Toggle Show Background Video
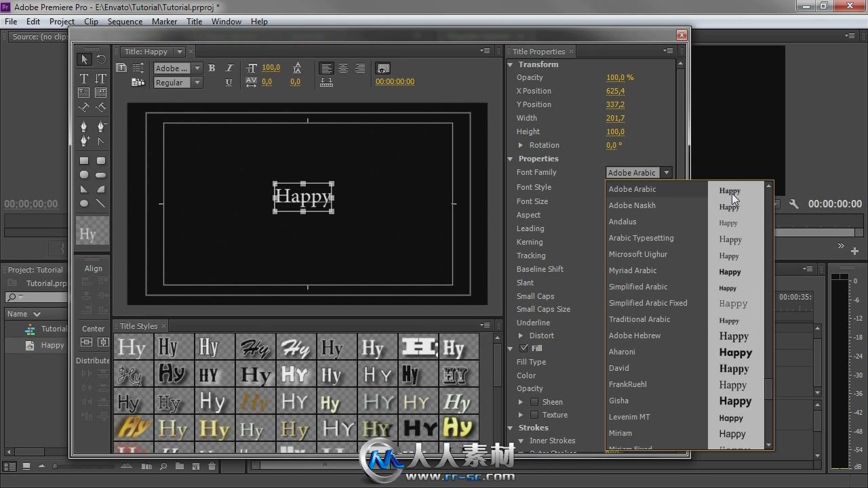The width and height of the screenshot is (868, 488). point(383,68)
